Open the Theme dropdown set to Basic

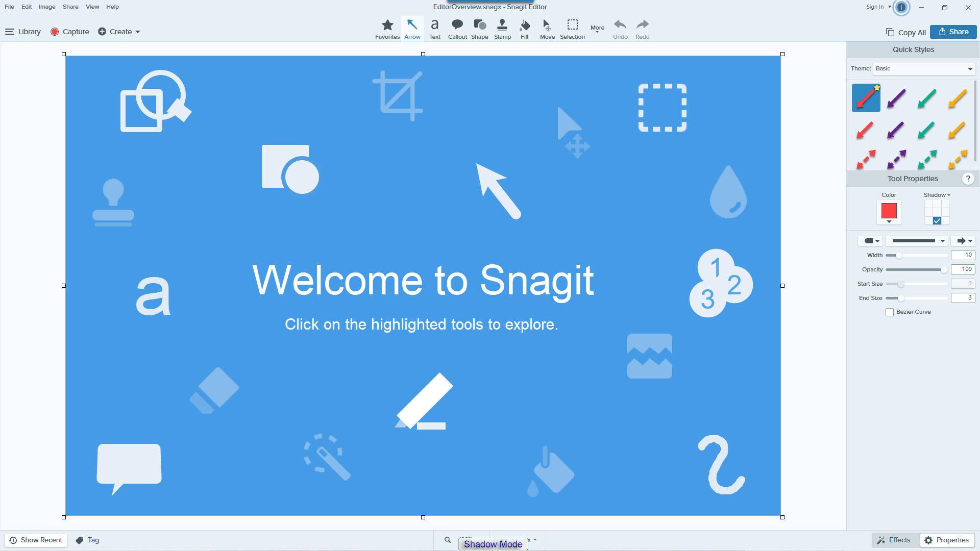point(923,69)
